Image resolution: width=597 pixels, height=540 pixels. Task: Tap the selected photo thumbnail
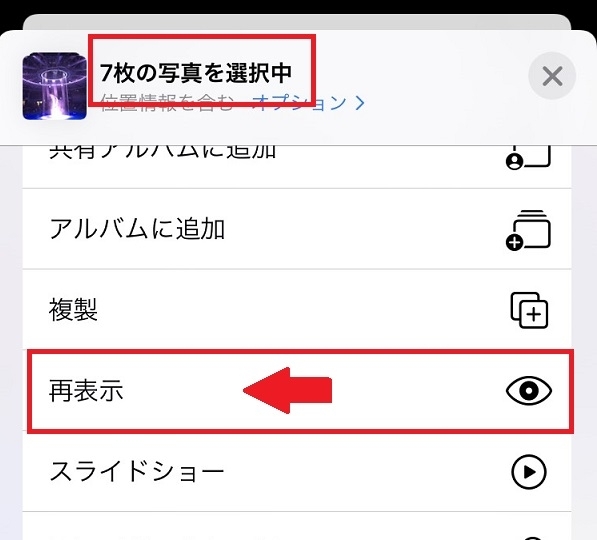coord(54,86)
